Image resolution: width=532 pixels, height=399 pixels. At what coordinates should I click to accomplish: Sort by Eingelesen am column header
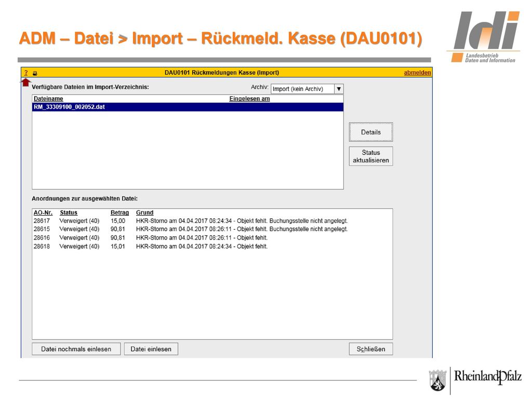(x=250, y=99)
